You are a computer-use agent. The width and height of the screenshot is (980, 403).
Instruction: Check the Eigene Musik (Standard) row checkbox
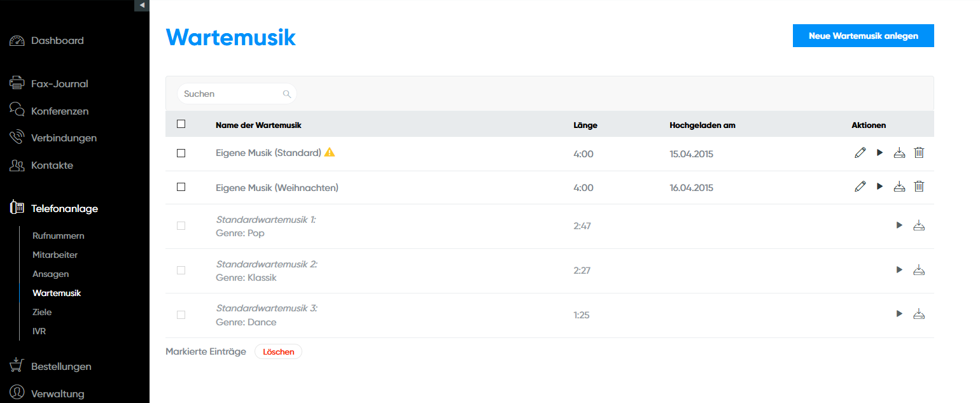point(181,153)
